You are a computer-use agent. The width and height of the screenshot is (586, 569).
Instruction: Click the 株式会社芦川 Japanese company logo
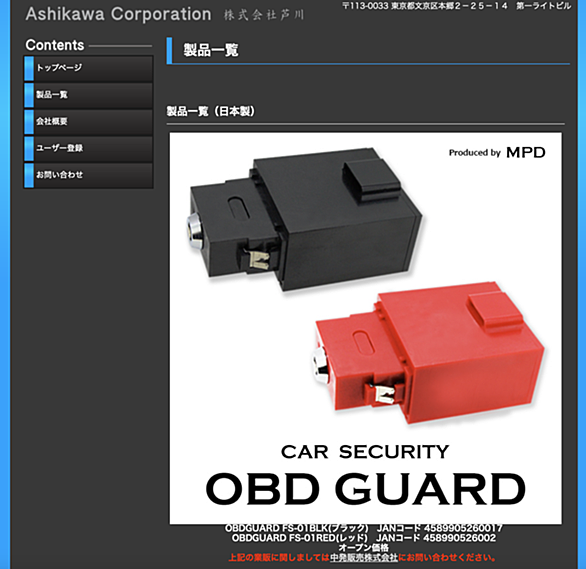[263, 15]
